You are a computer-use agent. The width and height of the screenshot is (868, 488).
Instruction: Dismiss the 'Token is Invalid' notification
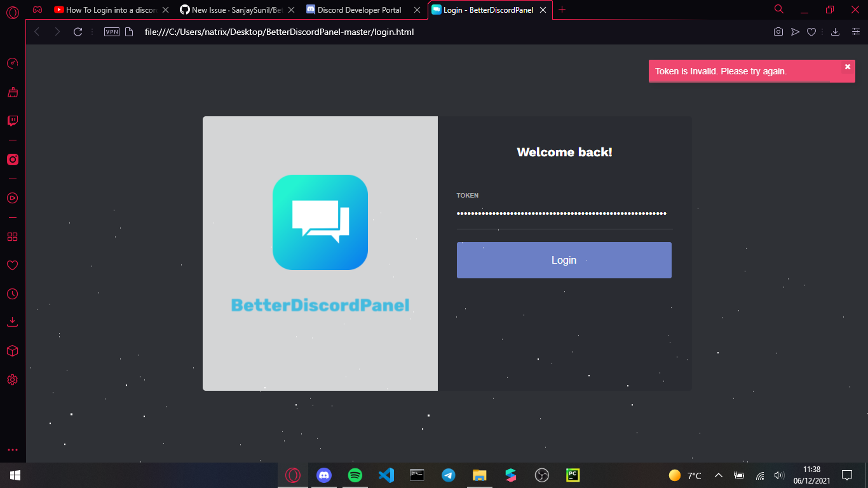click(x=848, y=67)
